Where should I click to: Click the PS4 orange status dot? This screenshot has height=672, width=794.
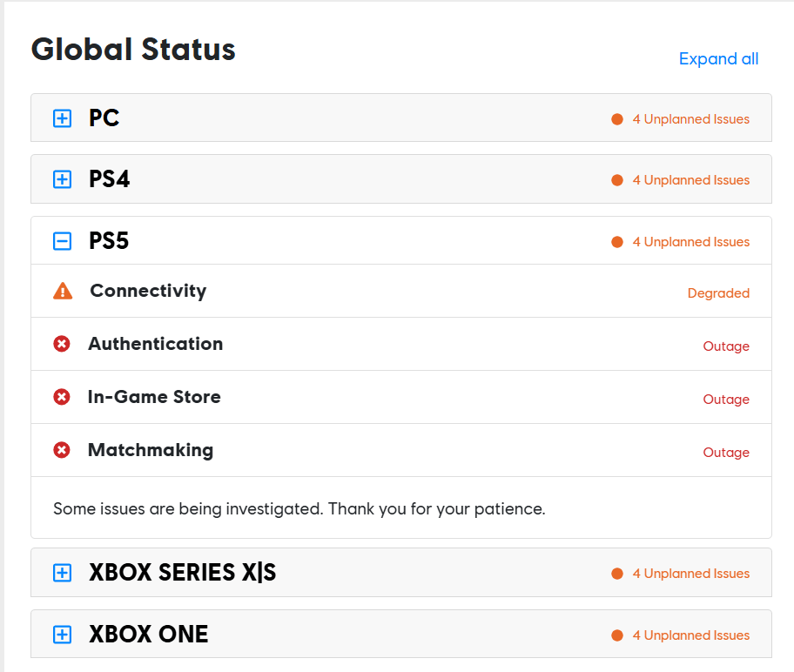click(x=617, y=180)
